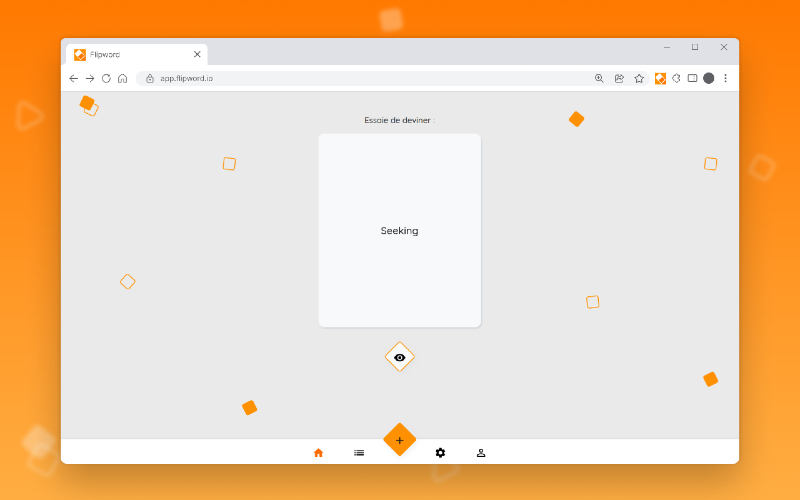Close the browser window
Screen dimensions: 800x500
723,47
